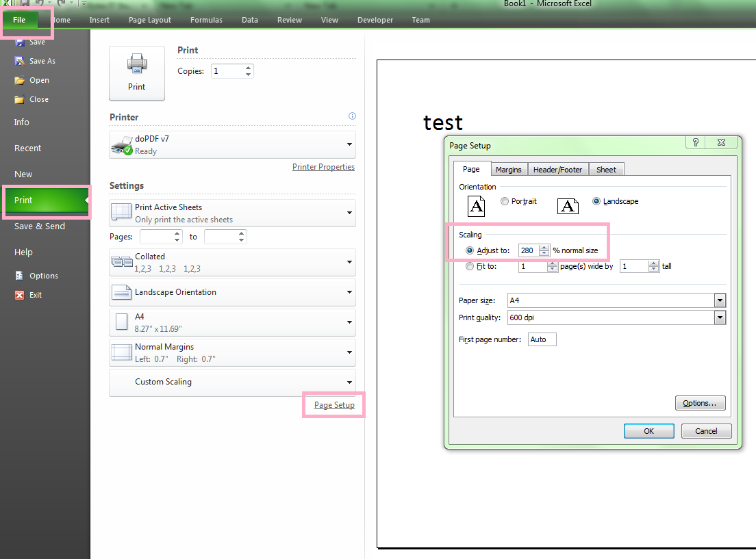Click the help question mark on Page Setup
756x559 pixels.
tap(696, 142)
